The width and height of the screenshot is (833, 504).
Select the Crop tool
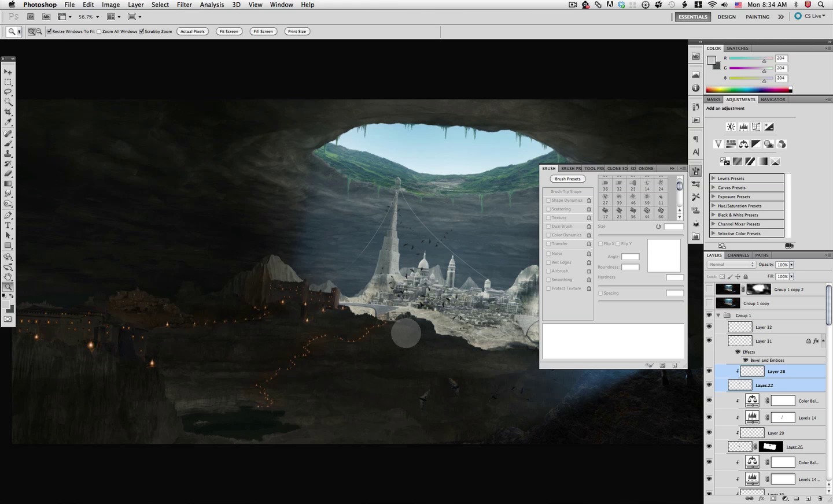pyautogui.click(x=8, y=112)
